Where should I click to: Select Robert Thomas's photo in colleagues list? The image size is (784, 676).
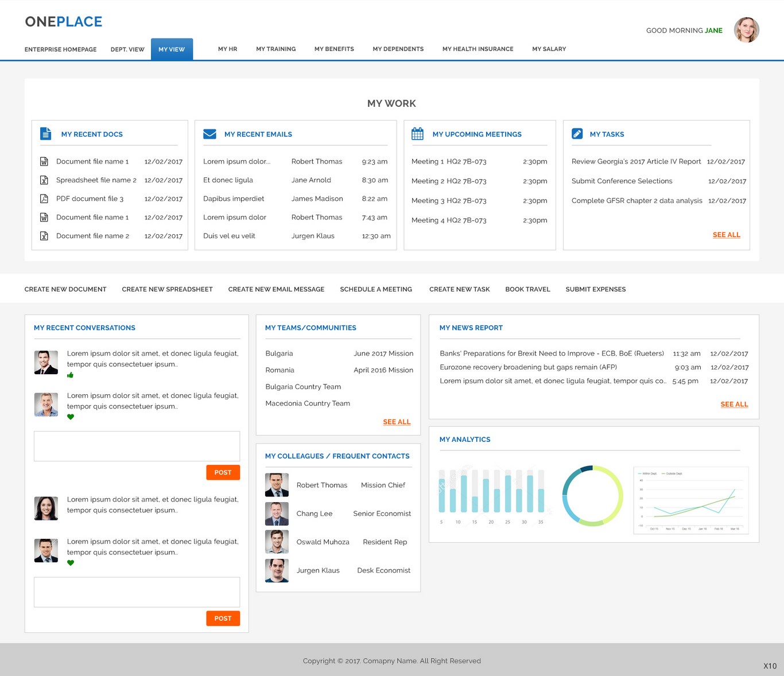277,485
